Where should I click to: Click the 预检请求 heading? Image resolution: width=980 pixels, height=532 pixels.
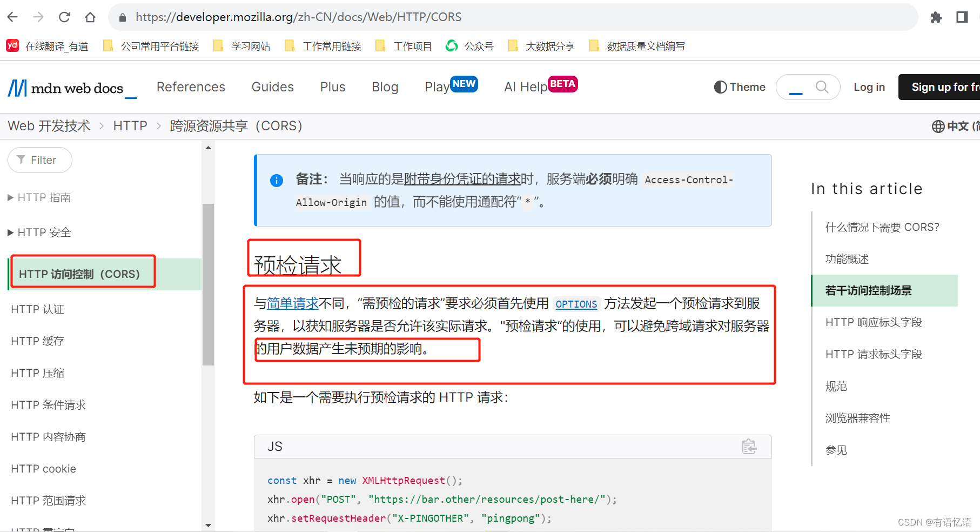[298, 265]
